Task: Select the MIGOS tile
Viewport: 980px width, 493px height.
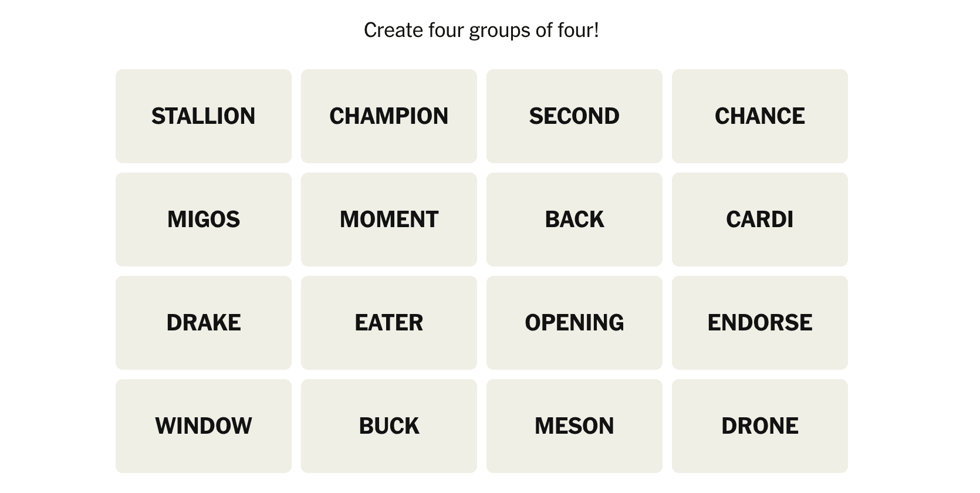Action: tap(203, 220)
